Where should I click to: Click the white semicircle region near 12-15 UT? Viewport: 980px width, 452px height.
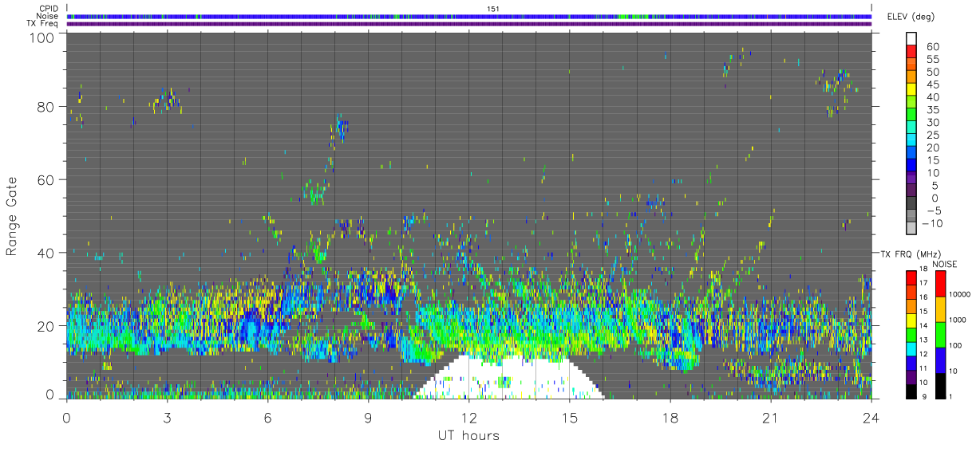coord(509,378)
